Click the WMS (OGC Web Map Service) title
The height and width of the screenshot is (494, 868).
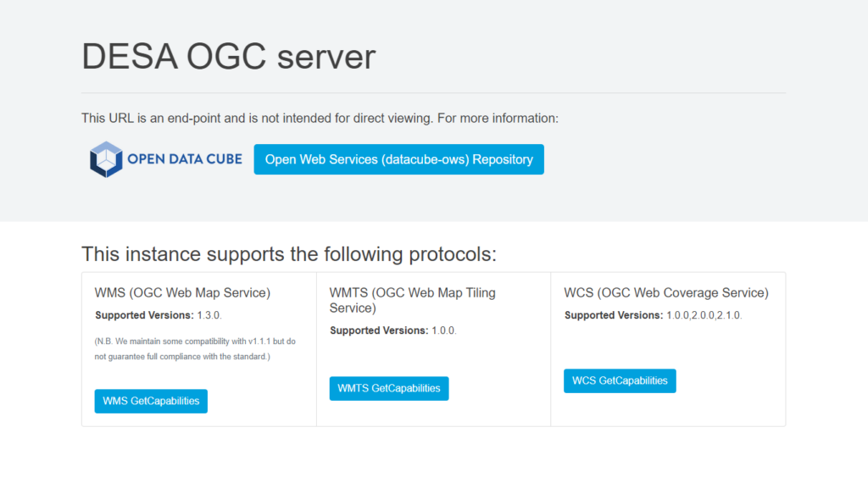(x=182, y=293)
